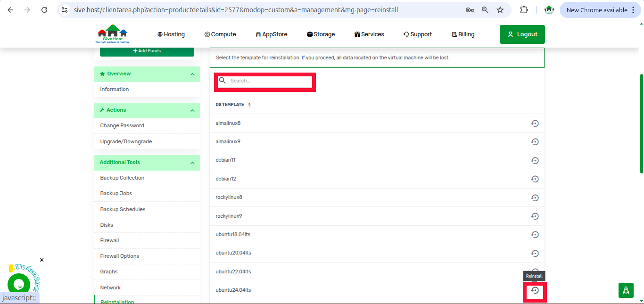Open the Hosting menu

click(171, 34)
